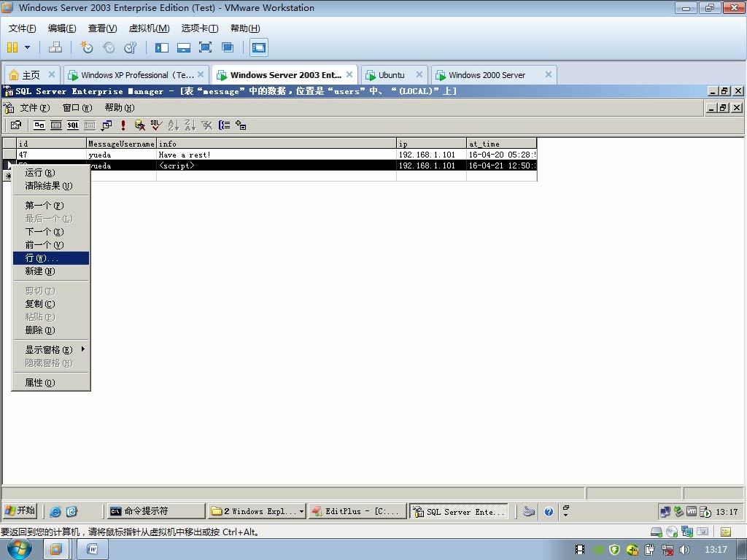Open the Enterprise Manager 帮助(H) menu
747x560 pixels.
click(120, 108)
